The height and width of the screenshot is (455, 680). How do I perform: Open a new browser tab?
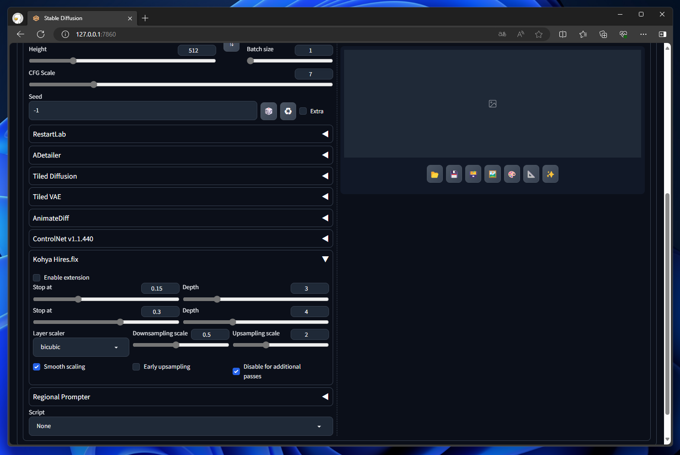(x=145, y=18)
